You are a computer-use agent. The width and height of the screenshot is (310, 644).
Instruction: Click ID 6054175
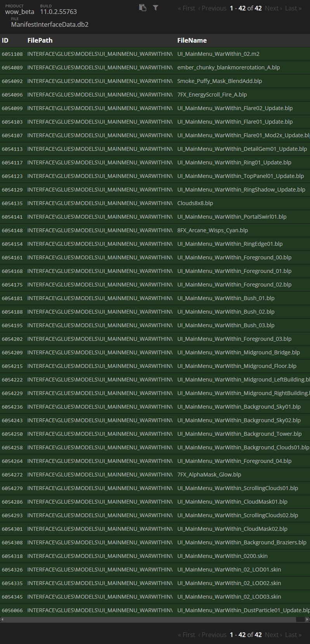(x=12, y=285)
